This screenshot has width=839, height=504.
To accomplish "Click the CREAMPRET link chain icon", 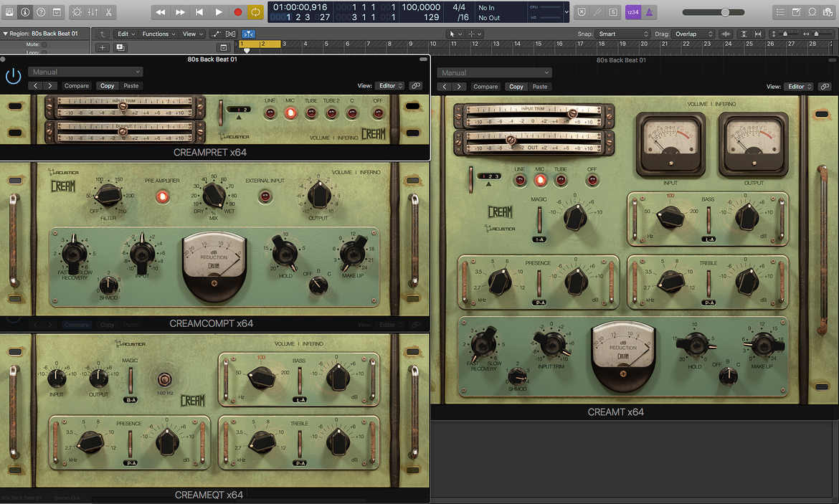I will (x=416, y=85).
